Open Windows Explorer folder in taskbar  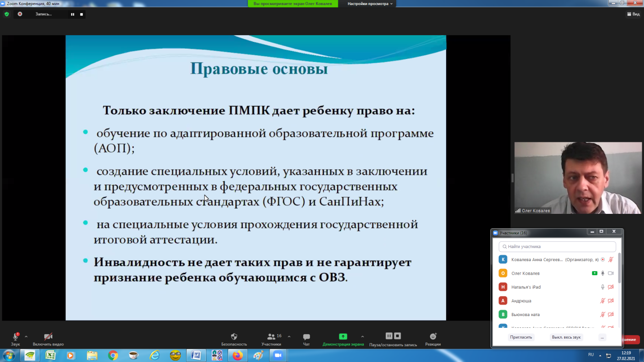click(x=92, y=355)
